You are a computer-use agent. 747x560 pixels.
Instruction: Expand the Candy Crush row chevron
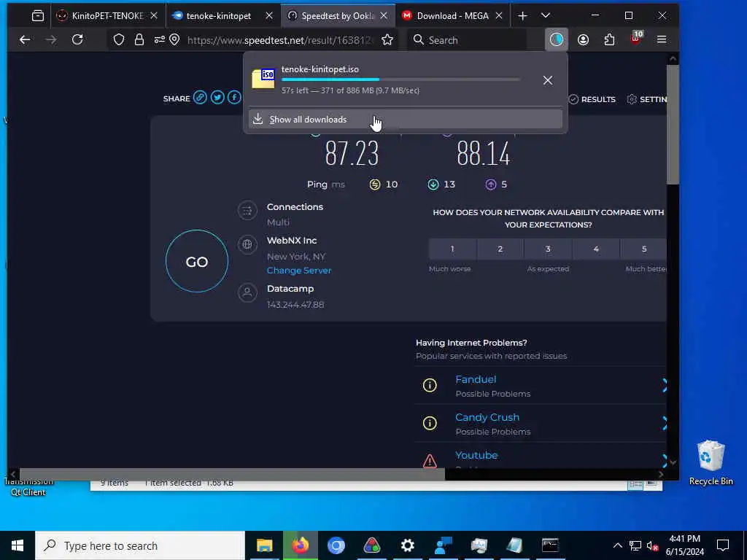(x=664, y=422)
